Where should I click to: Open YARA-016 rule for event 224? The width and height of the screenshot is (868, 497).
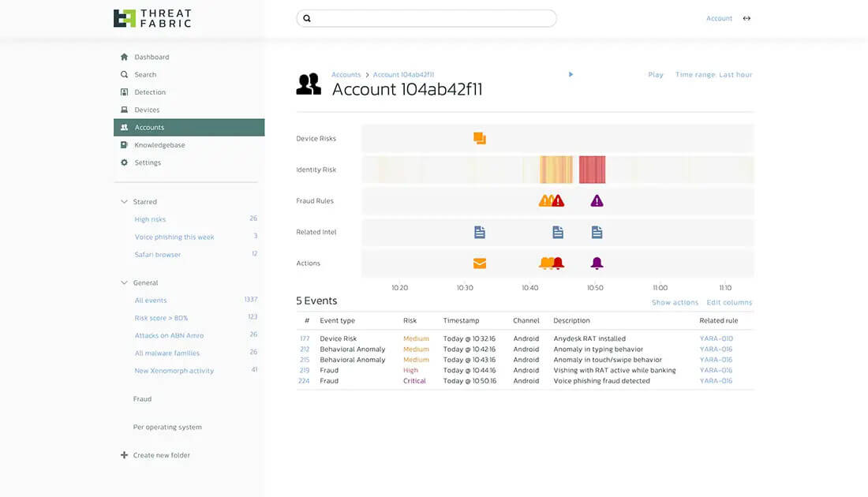716,381
